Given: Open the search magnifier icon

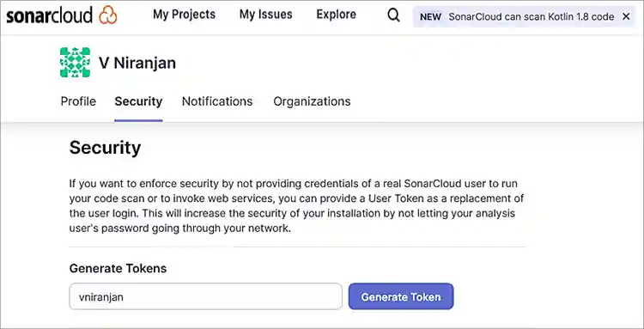Looking at the screenshot, I should pos(393,15).
